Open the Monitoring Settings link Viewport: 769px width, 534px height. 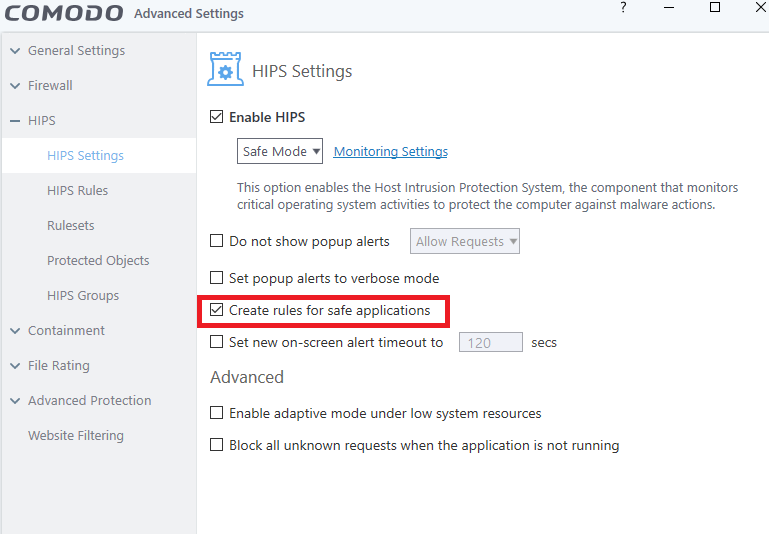click(390, 152)
